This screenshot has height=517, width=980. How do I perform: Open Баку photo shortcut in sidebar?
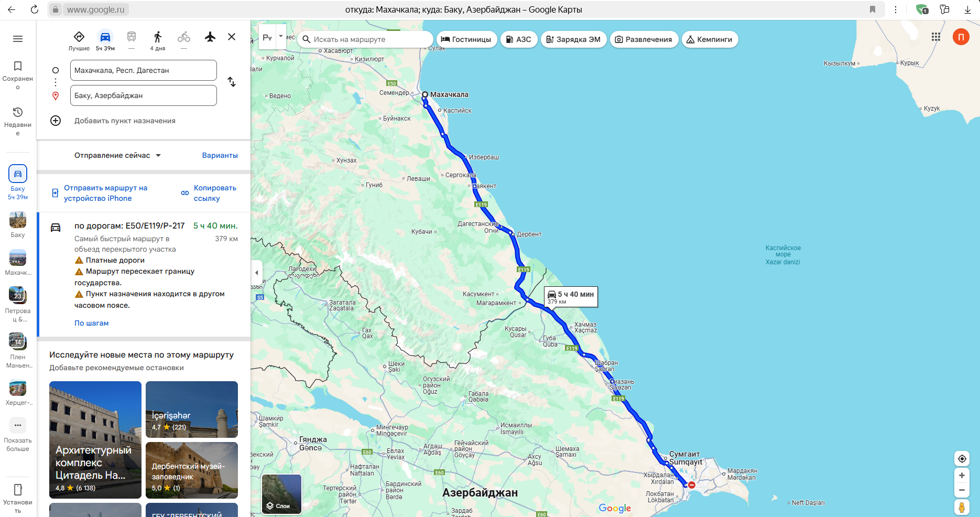(x=18, y=225)
